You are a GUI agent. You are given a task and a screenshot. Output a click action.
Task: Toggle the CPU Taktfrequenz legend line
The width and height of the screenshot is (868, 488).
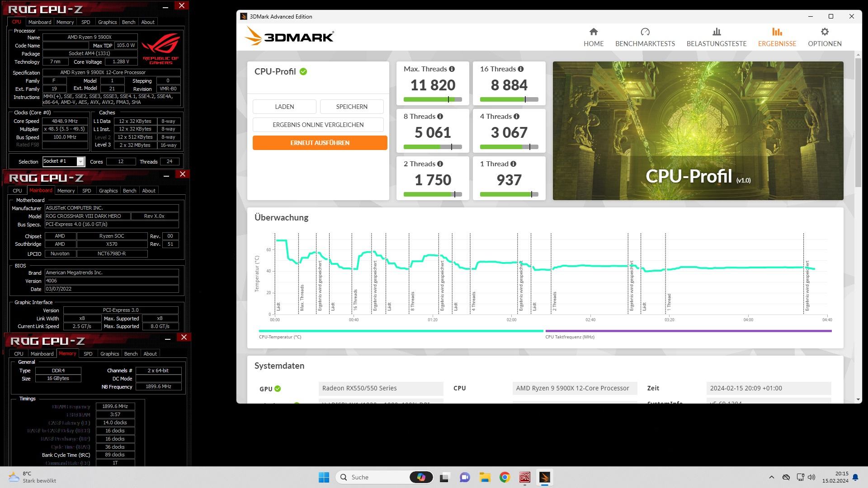pyautogui.click(x=689, y=331)
